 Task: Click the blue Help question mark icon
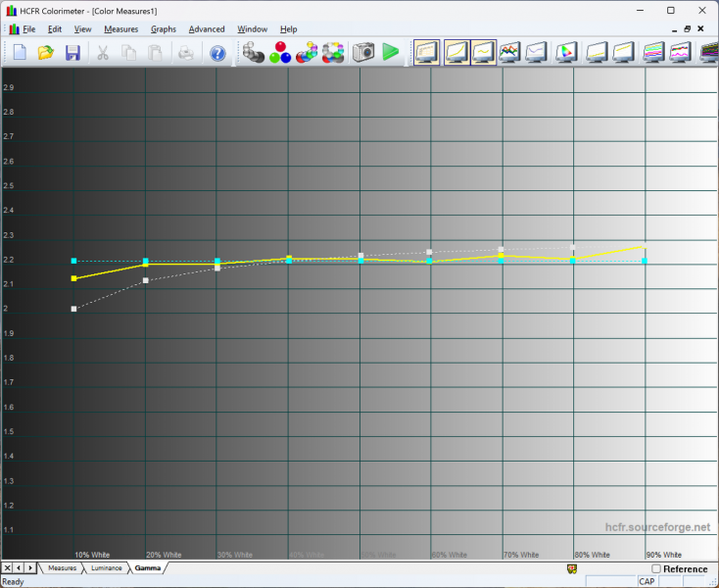click(217, 53)
